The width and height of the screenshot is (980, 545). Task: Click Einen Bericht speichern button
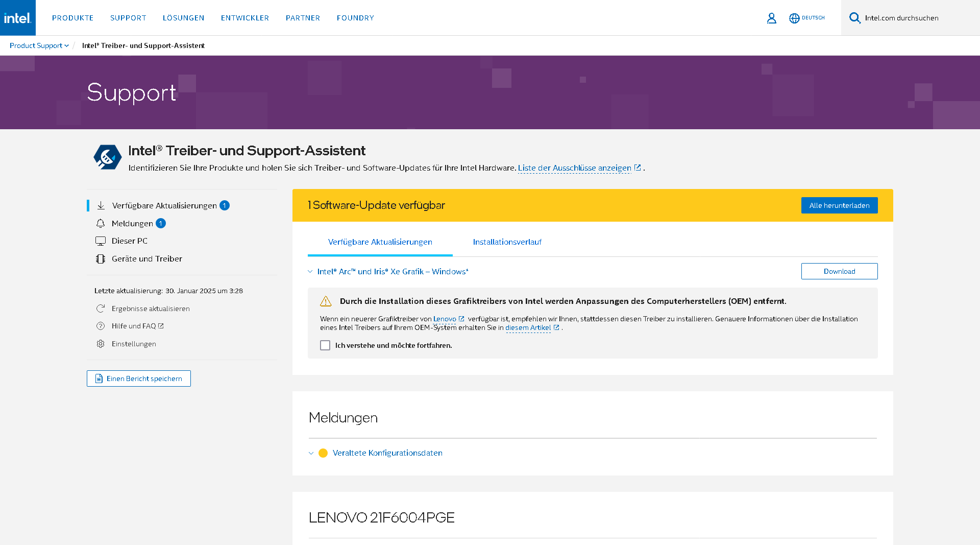click(x=139, y=378)
